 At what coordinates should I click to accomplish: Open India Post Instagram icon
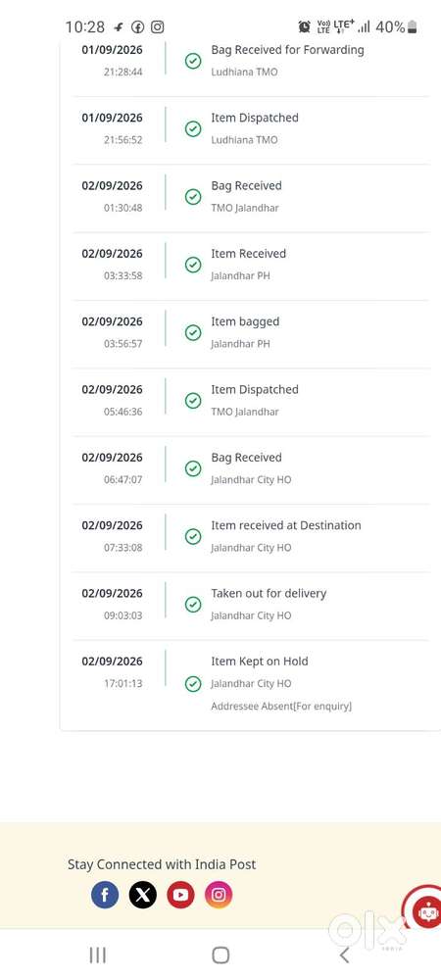pyautogui.click(x=219, y=895)
